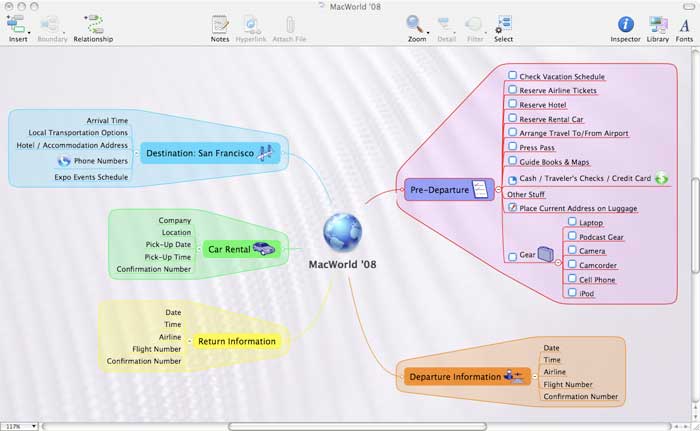Tick the Reserve Hotel checkbox
This screenshot has width=700, height=431.
click(512, 104)
